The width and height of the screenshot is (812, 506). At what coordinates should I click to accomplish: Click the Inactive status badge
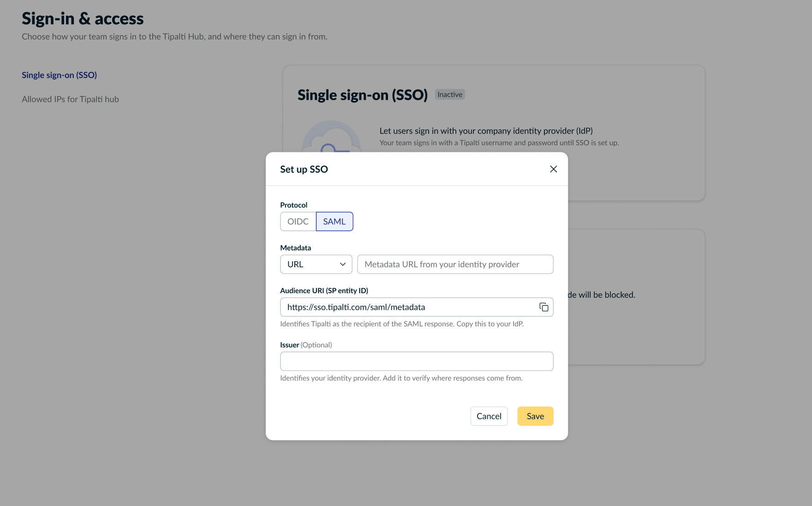point(450,95)
